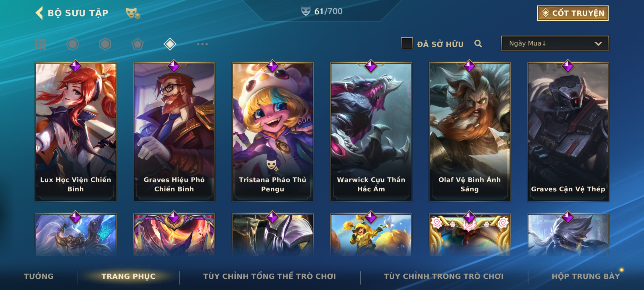
Task: Select the all-skins grid filter icon
Action: tap(40, 44)
